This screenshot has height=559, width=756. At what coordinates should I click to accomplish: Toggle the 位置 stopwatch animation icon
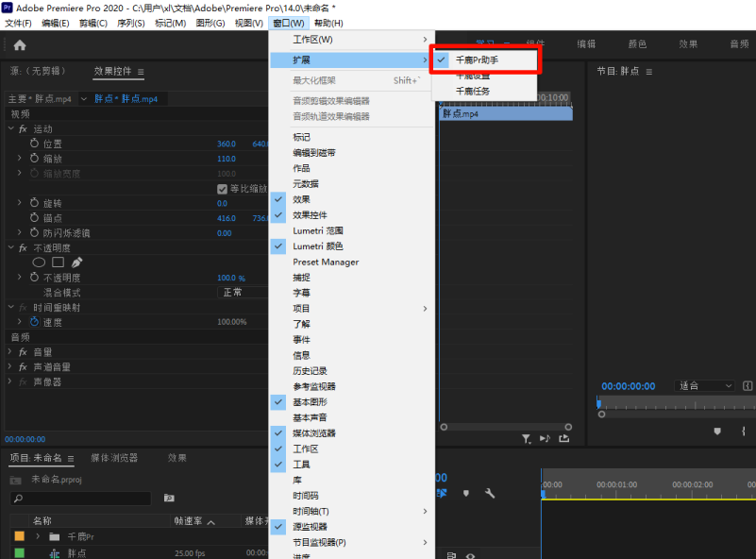(x=34, y=144)
